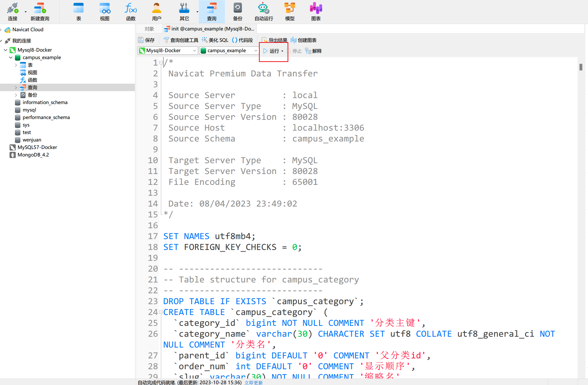
Task: Collapse the Mysql8-Docker connection node
Action: [x=6, y=50]
